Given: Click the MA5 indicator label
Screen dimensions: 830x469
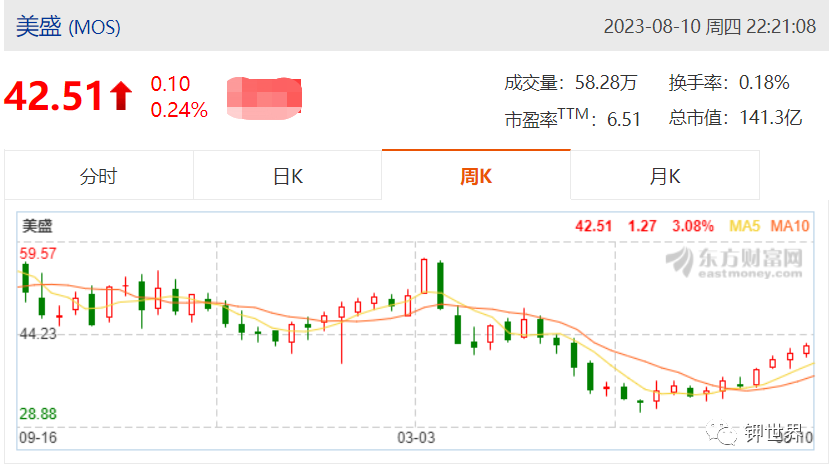Looking at the screenshot, I should click(744, 226).
